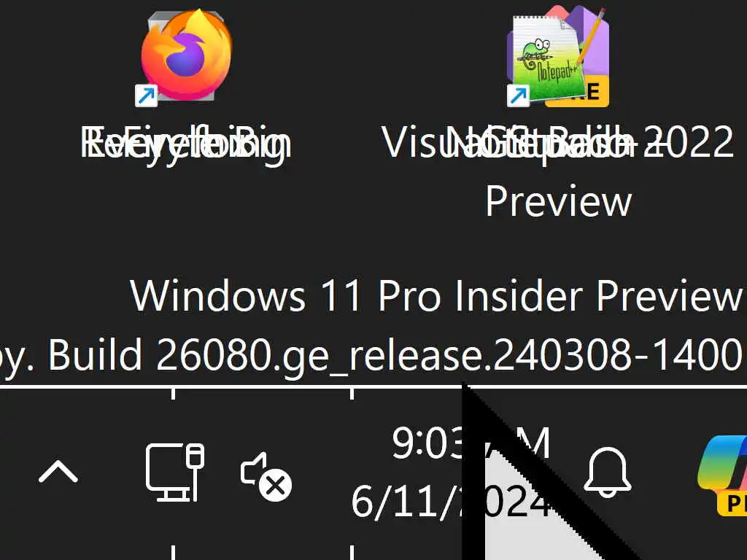Image resolution: width=747 pixels, height=560 pixels.
Task: Click the pencil on the Notepad++ icon
Action: tap(591, 37)
